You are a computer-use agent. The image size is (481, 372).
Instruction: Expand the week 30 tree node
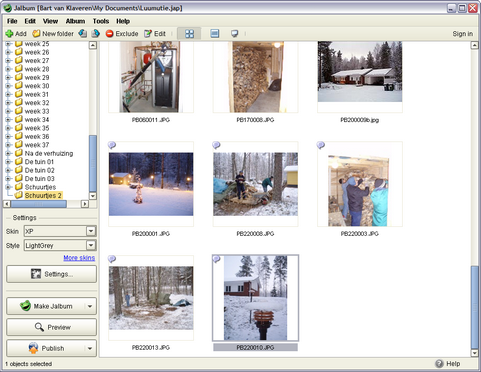point(8,86)
